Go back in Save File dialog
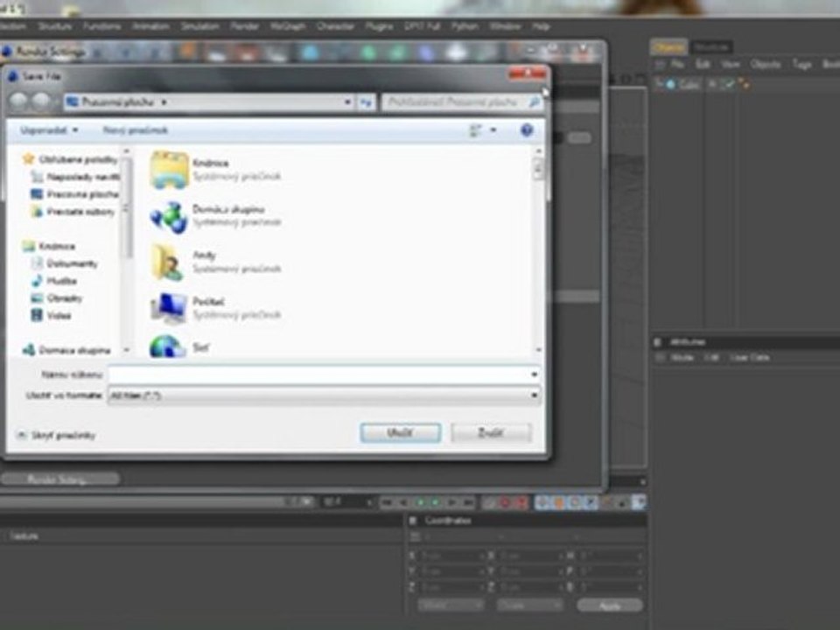 pyautogui.click(x=19, y=101)
